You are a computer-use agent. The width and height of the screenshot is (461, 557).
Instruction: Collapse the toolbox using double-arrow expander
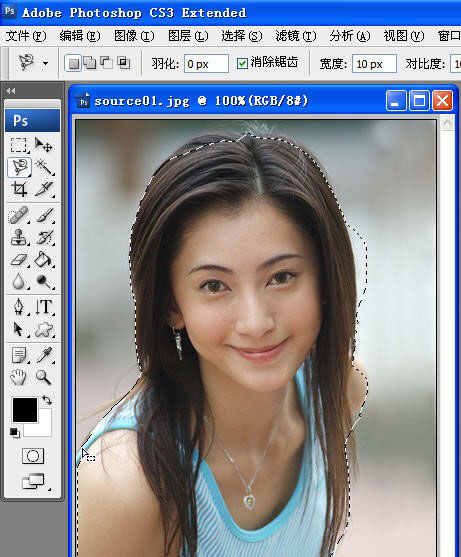click(x=11, y=91)
